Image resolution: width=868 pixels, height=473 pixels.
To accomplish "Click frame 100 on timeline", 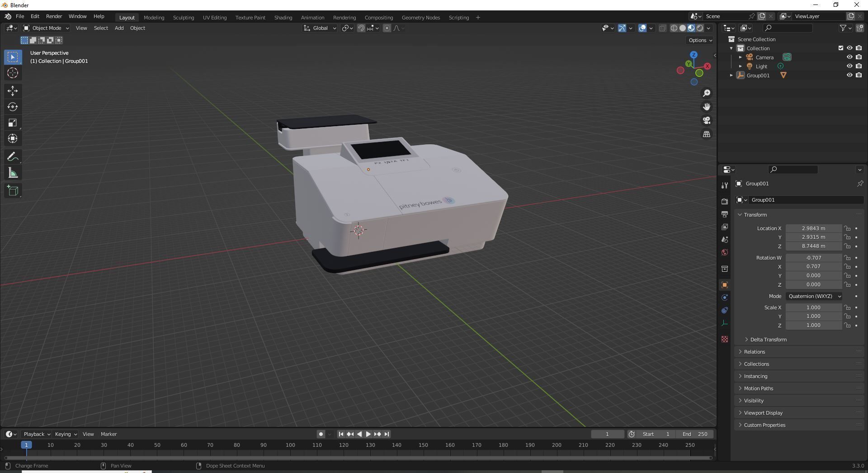I will (290, 445).
